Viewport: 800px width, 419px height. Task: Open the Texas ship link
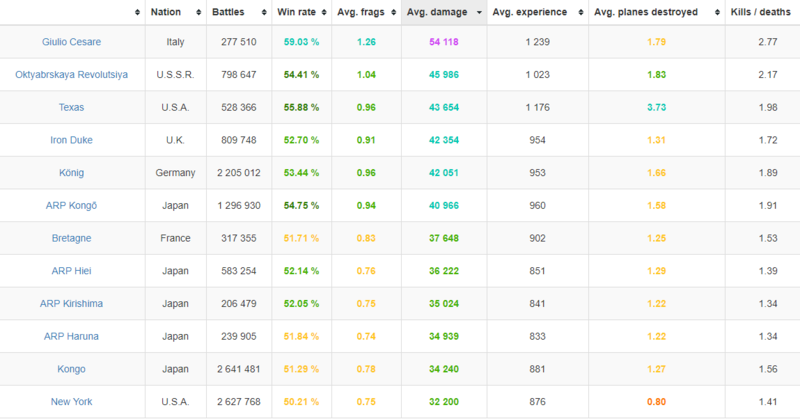click(x=71, y=107)
